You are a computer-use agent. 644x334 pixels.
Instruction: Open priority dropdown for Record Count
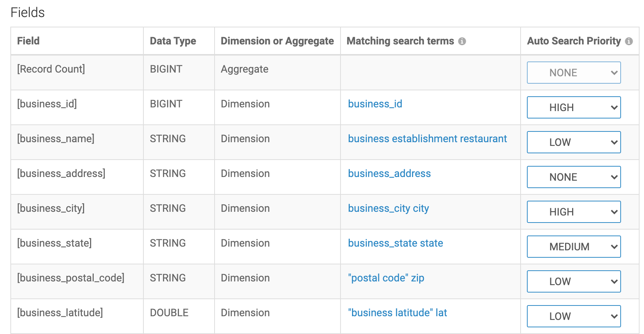(574, 73)
